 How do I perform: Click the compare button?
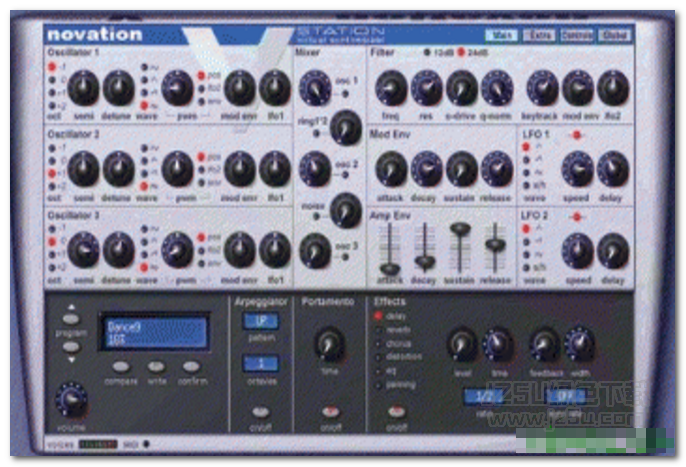[x=121, y=366]
